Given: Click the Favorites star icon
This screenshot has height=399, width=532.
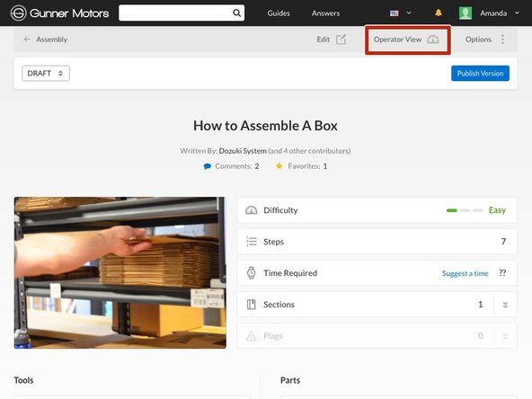Looking at the screenshot, I should click(x=279, y=166).
